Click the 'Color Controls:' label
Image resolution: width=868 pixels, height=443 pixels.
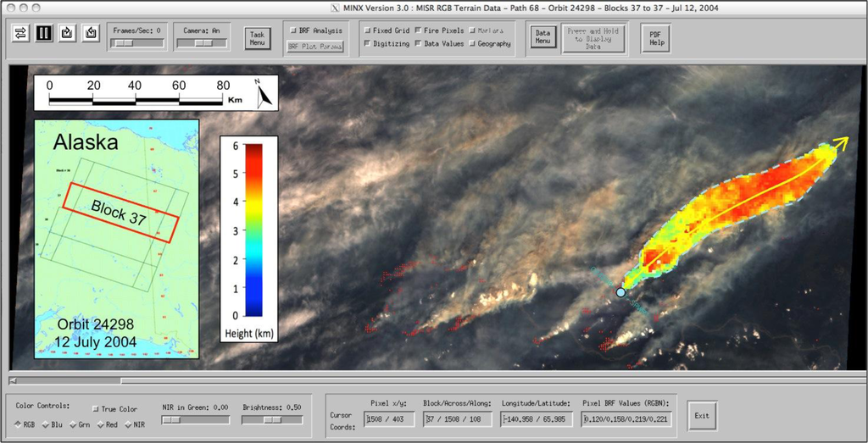pyautogui.click(x=42, y=406)
